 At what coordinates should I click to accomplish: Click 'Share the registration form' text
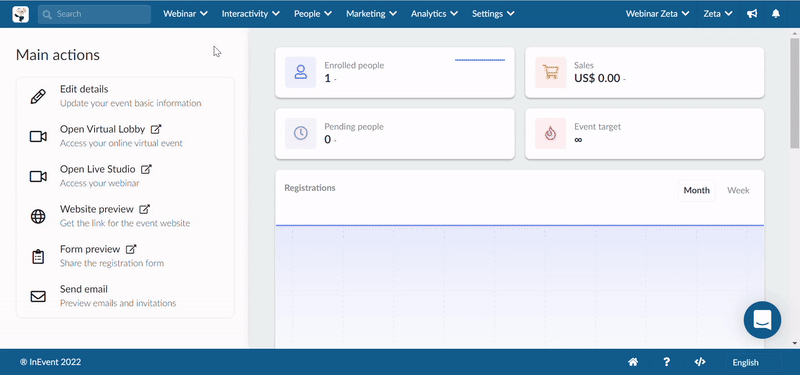(x=112, y=263)
